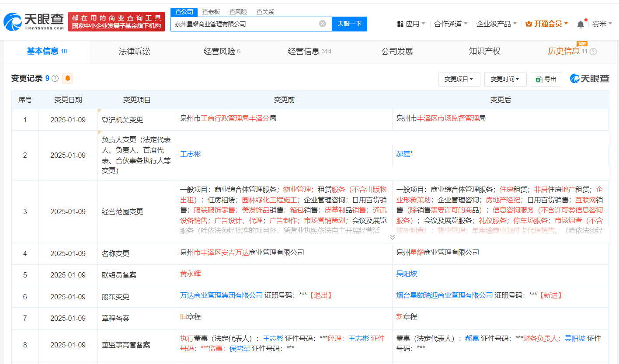Expand truncated 经营范围变更 text with the chevron
Image resolution: width=619 pixels, height=364 pixels.
coord(393,237)
